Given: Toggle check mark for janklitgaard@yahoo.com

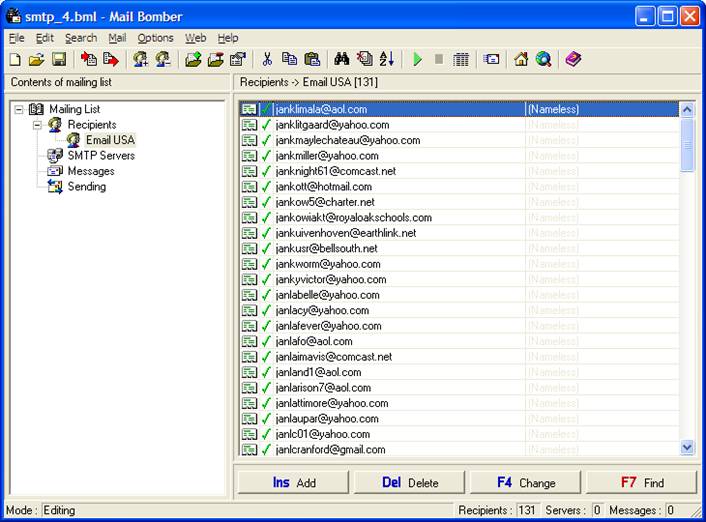Looking at the screenshot, I should tap(267, 125).
